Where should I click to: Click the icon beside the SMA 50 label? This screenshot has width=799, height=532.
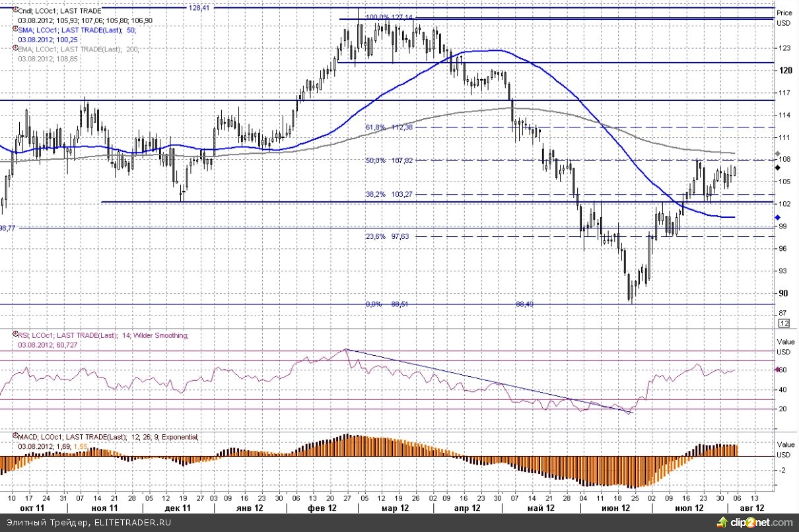click(x=15, y=30)
